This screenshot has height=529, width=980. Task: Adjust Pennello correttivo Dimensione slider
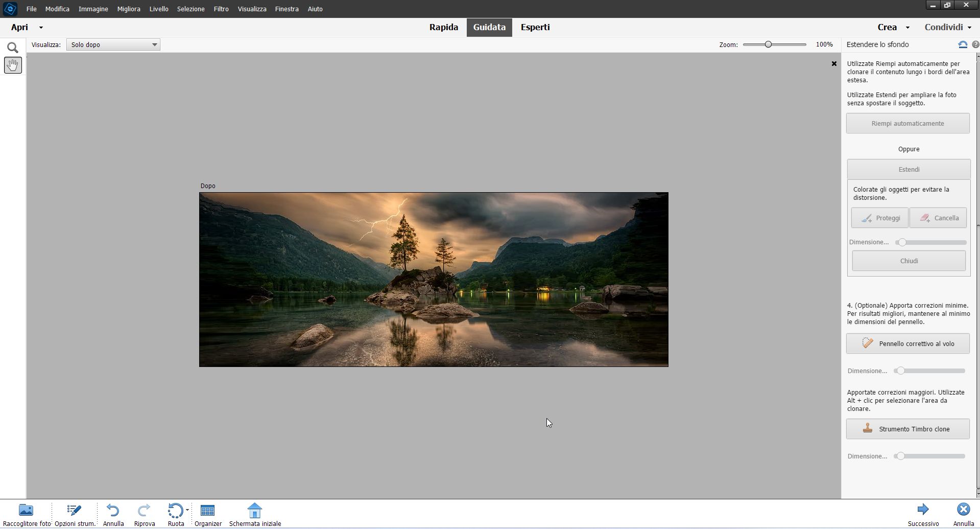(901, 371)
